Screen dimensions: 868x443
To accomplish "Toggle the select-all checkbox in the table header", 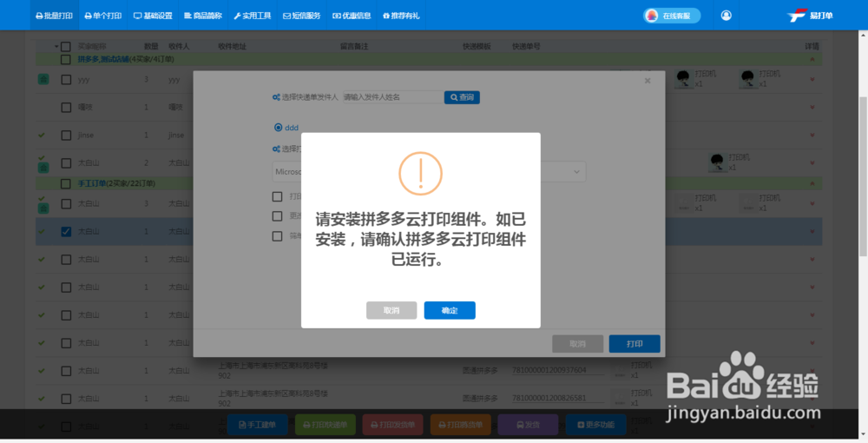I will coord(65,47).
